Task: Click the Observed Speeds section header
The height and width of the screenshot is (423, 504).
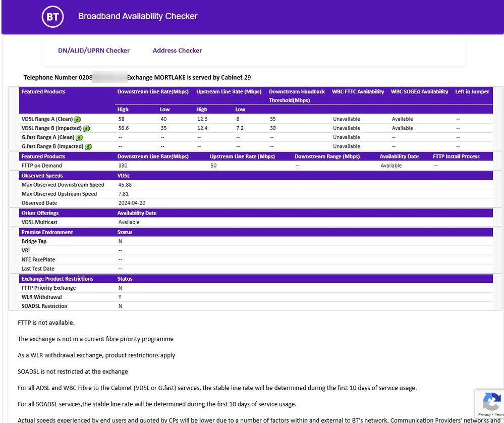Action: (x=42, y=176)
